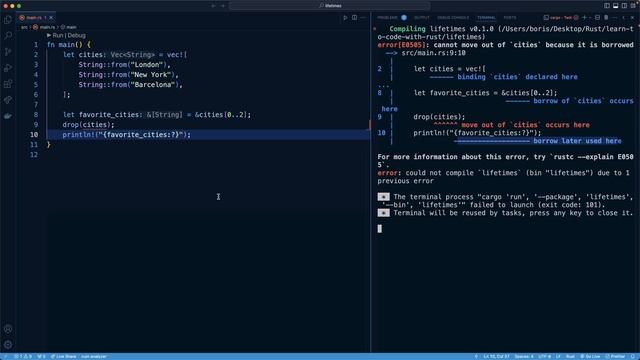
Task: Toggle the secondary side bar layout button
Action: click(x=624, y=6)
